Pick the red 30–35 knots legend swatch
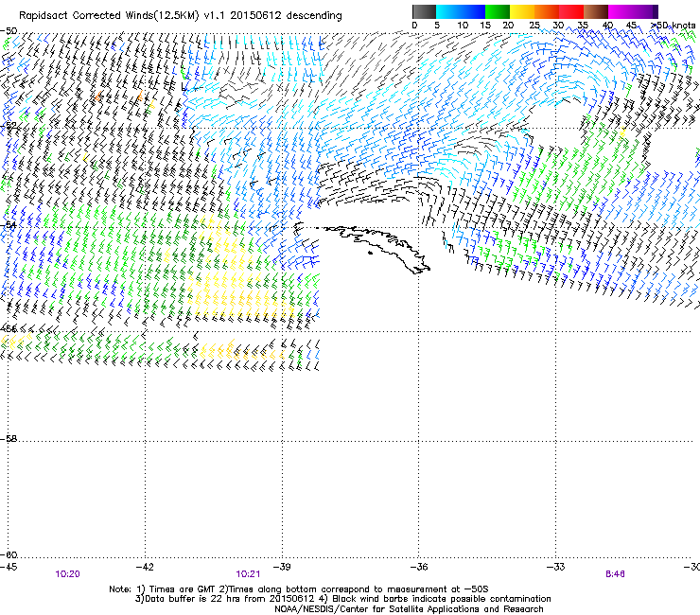The image size is (700, 615). [571, 11]
